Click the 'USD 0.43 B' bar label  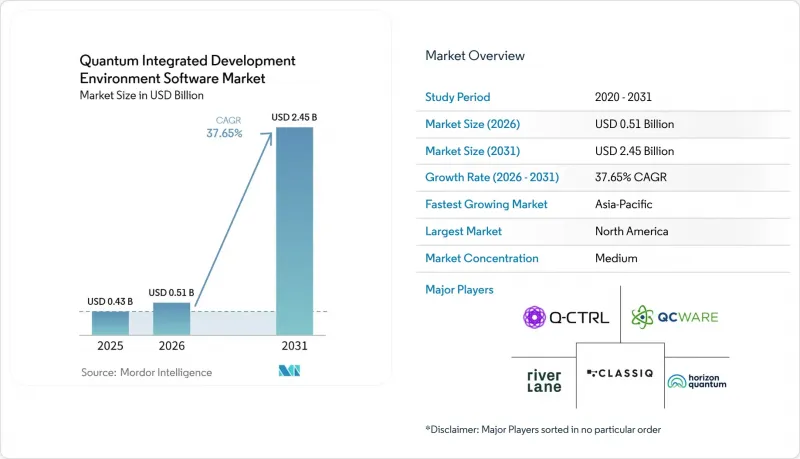(x=110, y=301)
